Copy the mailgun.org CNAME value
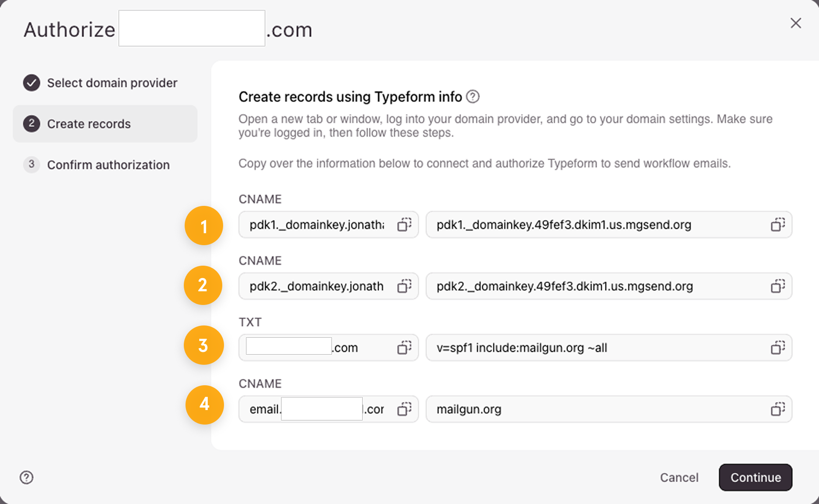819x504 pixels. point(778,409)
